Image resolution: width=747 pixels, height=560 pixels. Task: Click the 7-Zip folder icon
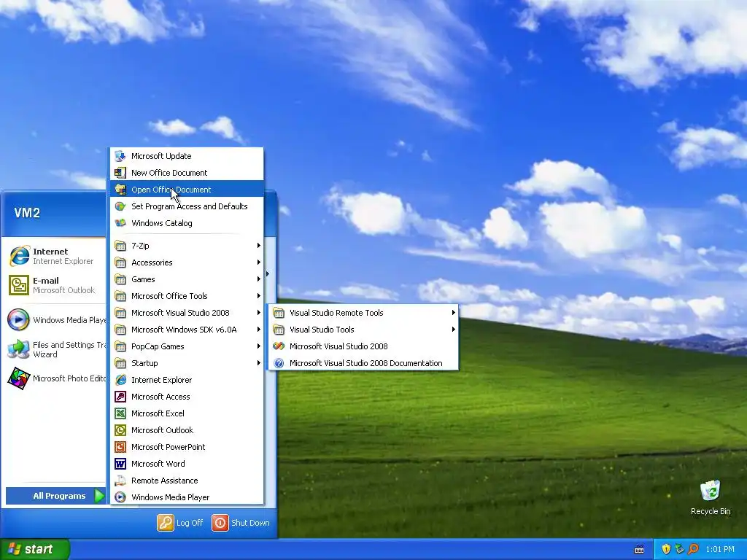tap(120, 246)
